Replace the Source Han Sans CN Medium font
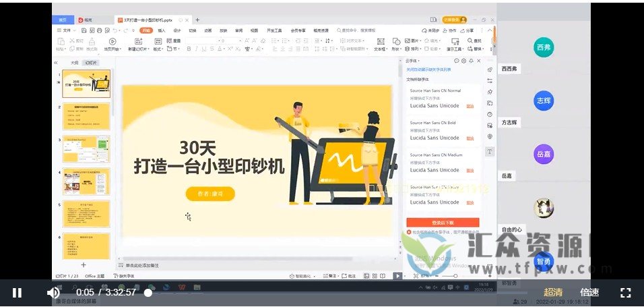Viewport: 644px width, 307px height. click(x=470, y=171)
